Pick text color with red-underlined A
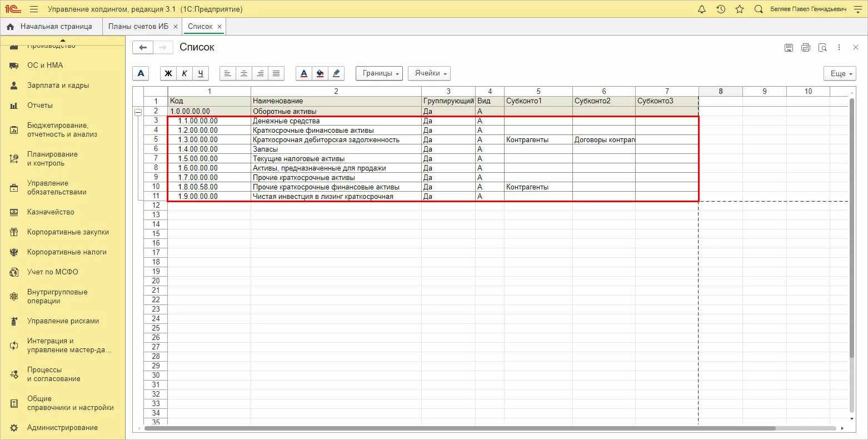868x440 pixels. click(x=304, y=73)
